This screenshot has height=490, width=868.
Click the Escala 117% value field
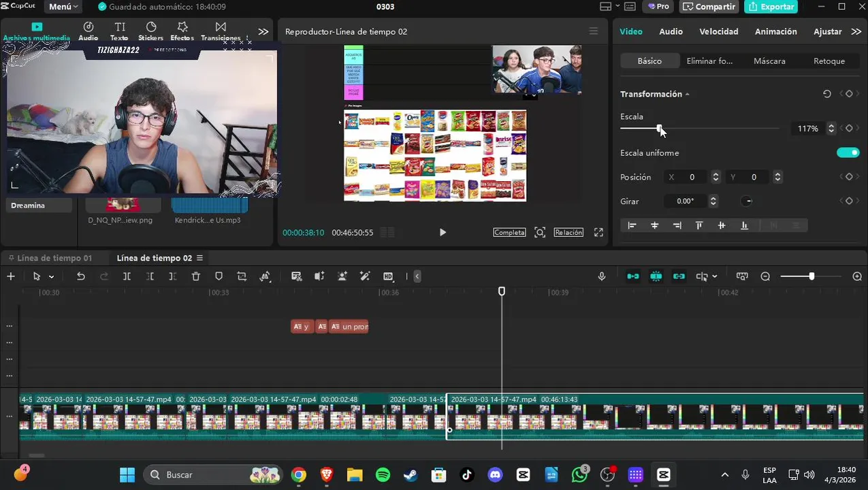pyautogui.click(x=808, y=129)
